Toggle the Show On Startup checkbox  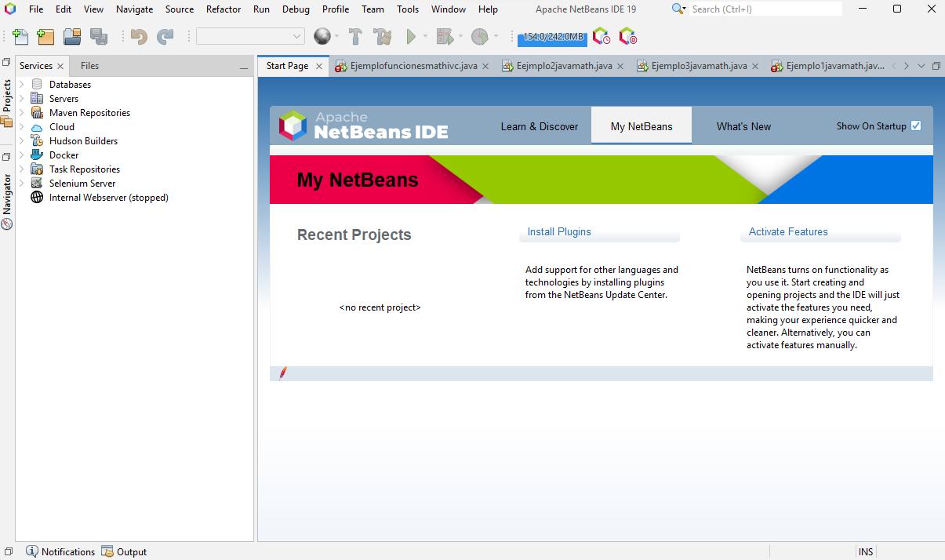916,125
